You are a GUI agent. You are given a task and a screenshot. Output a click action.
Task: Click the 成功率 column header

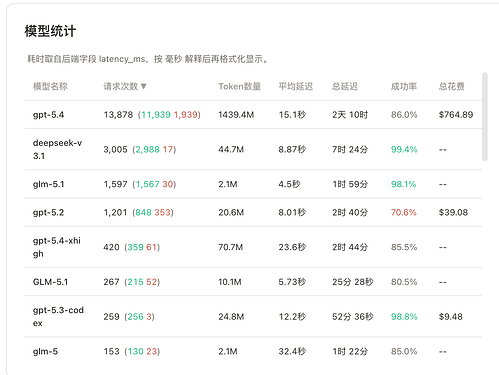pyautogui.click(x=404, y=86)
